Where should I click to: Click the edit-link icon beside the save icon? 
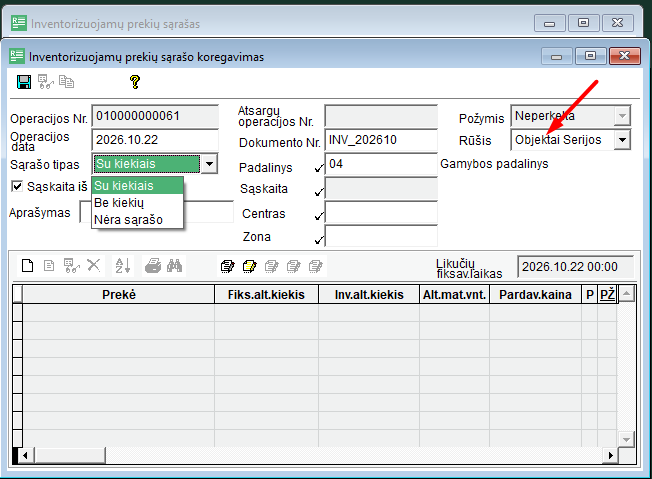click(46, 81)
